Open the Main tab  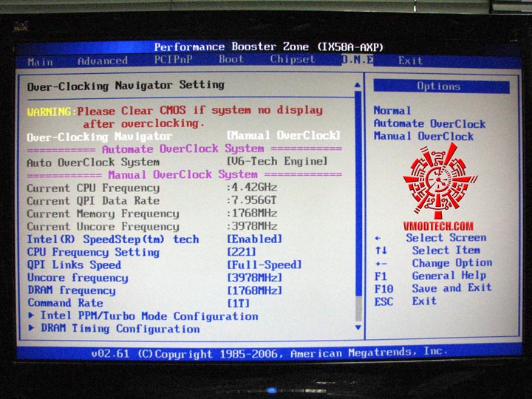pos(40,62)
